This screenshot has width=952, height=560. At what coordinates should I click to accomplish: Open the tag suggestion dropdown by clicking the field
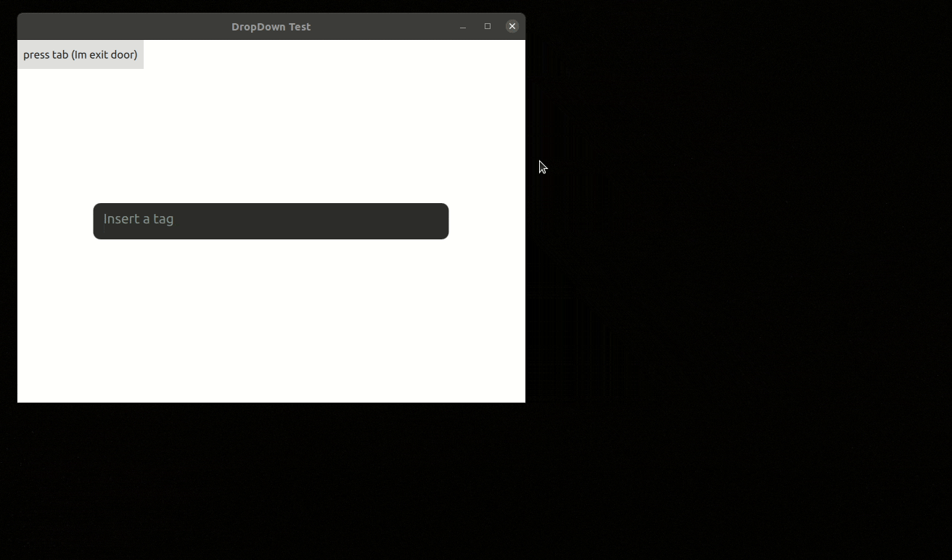(271, 221)
